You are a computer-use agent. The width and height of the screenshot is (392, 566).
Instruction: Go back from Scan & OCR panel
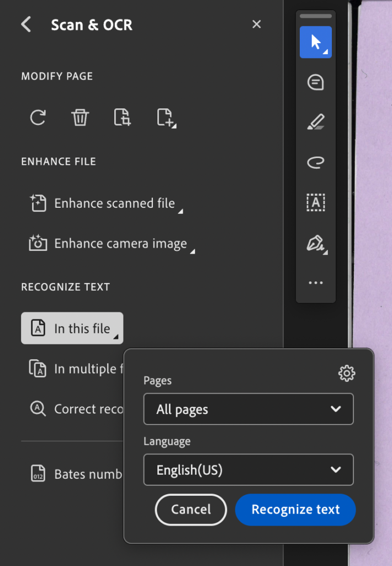click(x=27, y=24)
